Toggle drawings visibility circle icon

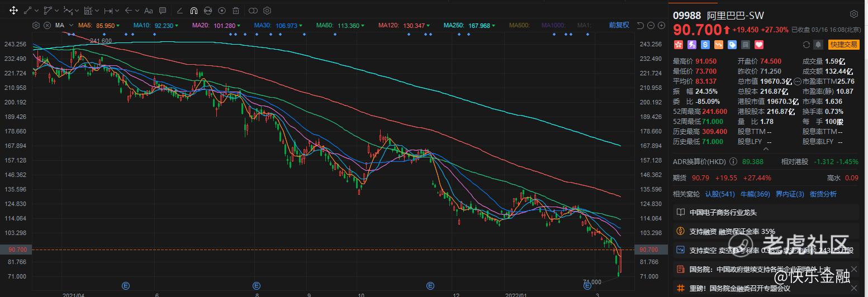(222, 10)
